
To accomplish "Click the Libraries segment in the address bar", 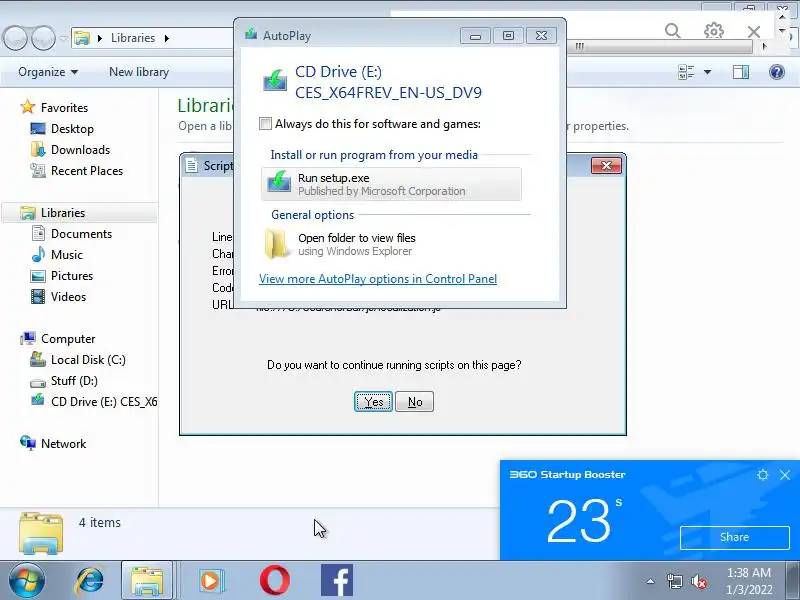I will [133, 38].
